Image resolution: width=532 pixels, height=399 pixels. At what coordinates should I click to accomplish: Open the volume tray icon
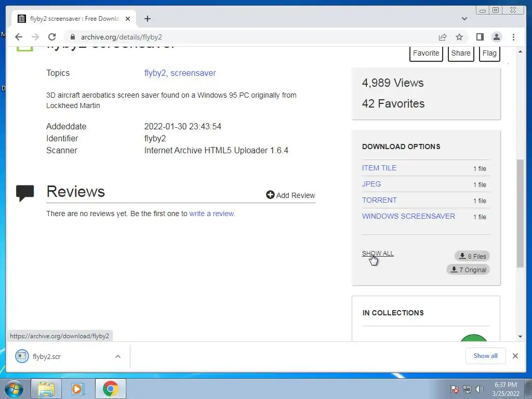[480, 389]
